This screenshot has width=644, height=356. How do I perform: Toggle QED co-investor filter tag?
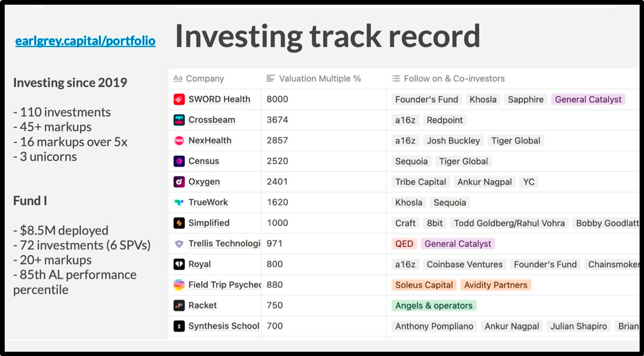[403, 243]
